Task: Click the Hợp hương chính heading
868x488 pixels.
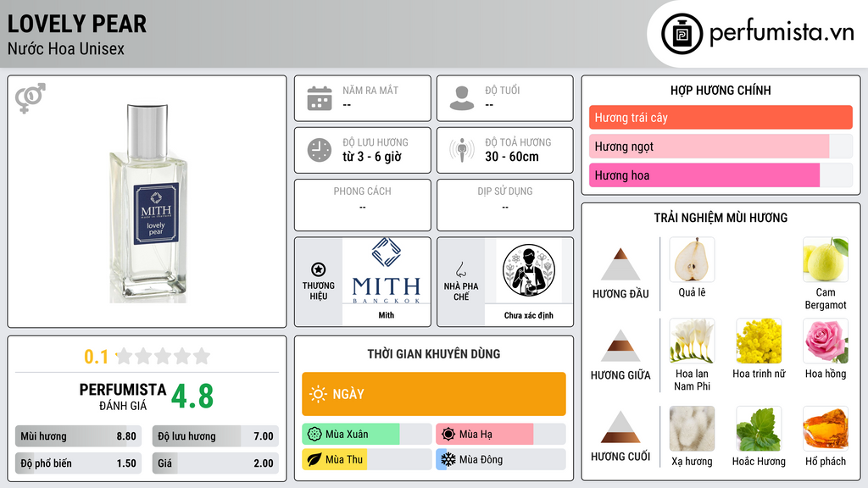Action: tap(721, 90)
